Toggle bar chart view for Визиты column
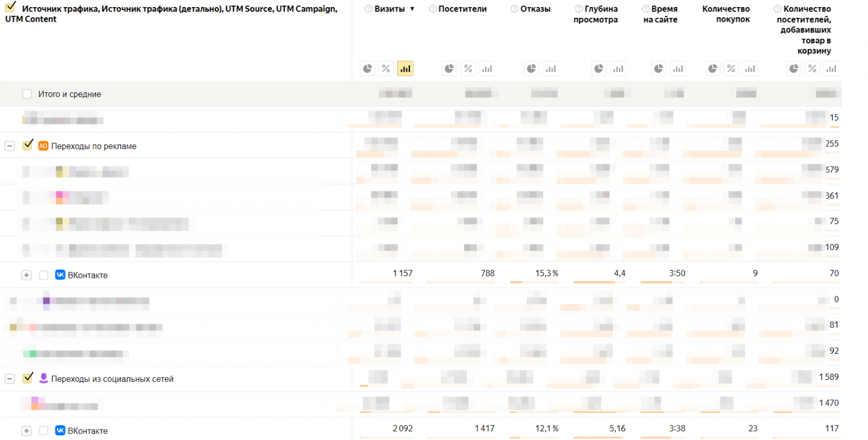The width and height of the screenshot is (868, 440). pos(405,68)
